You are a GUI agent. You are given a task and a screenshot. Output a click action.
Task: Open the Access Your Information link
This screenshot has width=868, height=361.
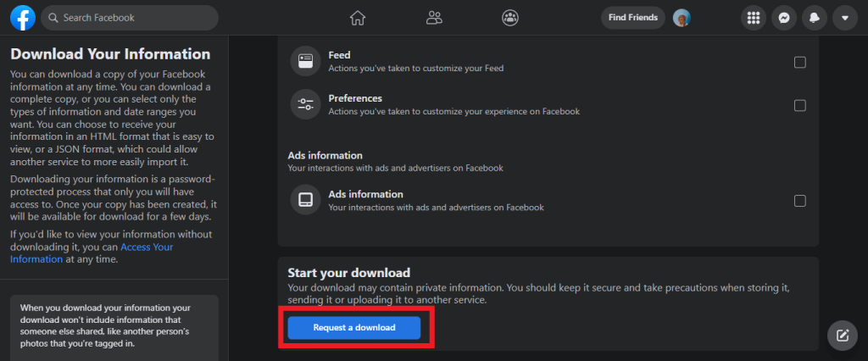click(92, 253)
